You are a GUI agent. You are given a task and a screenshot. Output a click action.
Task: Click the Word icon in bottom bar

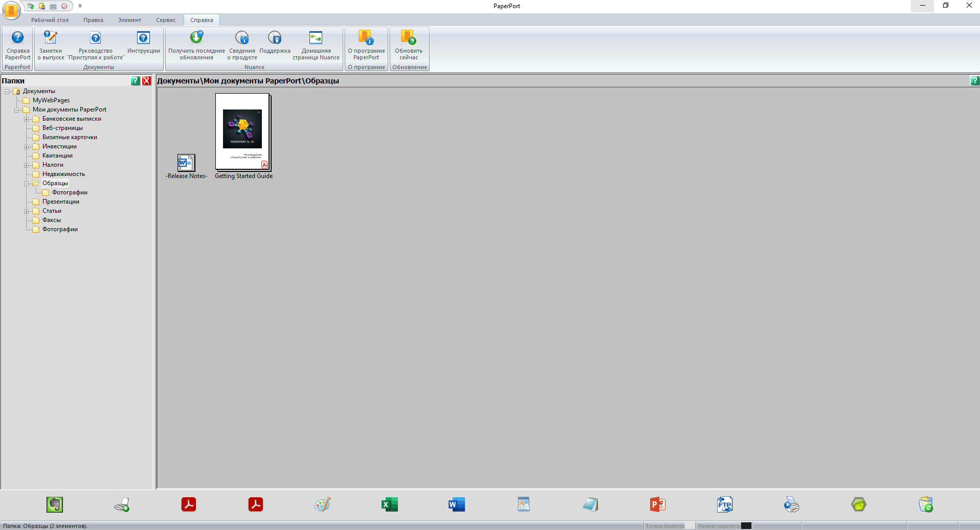(457, 505)
